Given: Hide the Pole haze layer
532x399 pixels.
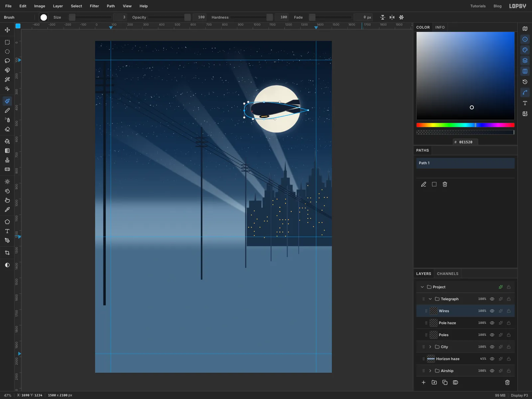Looking at the screenshot, I should [x=492, y=323].
